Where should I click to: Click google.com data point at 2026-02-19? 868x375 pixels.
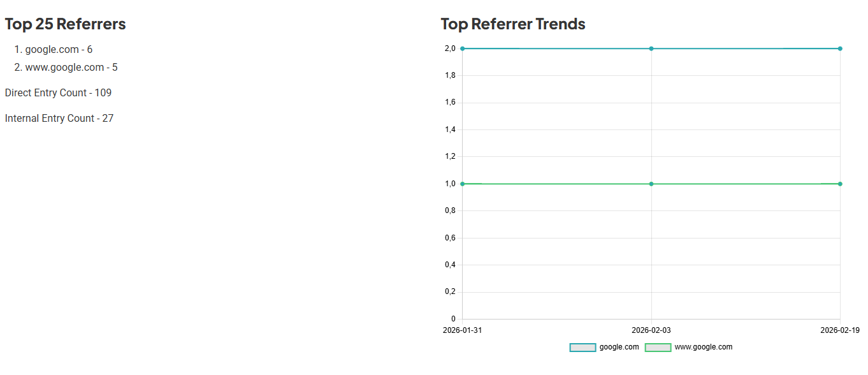point(840,48)
